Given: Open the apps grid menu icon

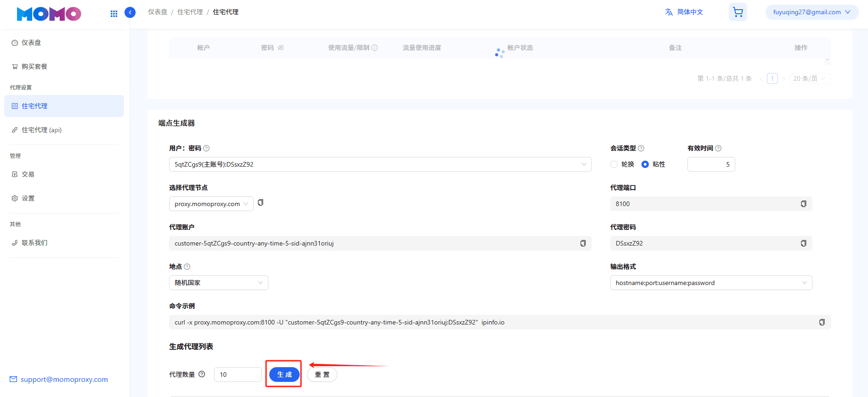Looking at the screenshot, I should [114, 14].
